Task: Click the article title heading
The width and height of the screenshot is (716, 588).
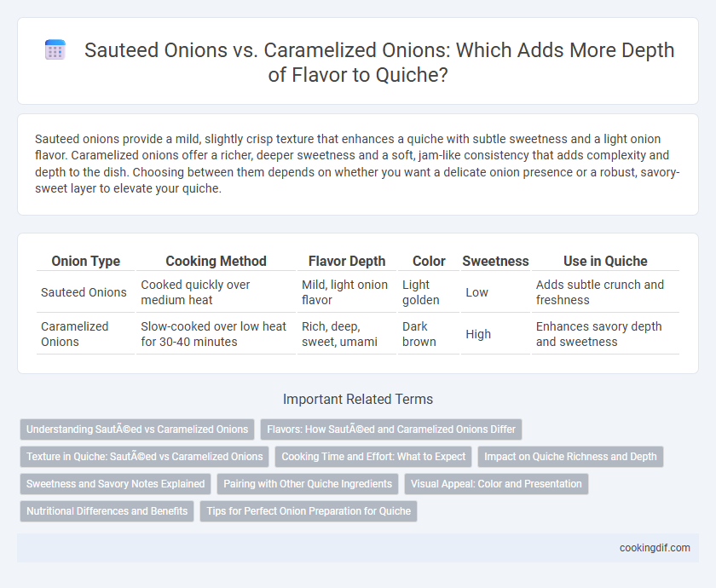Action: (379, 62)
